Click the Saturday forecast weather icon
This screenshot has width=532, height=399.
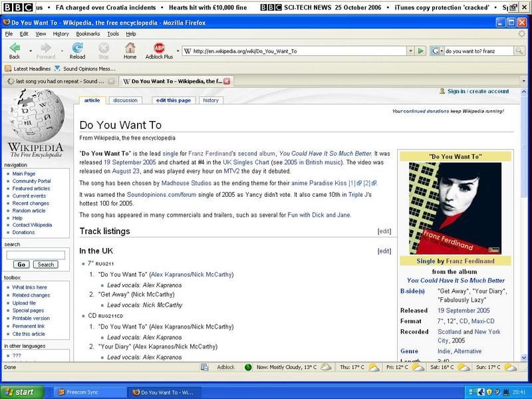[464, 367]
